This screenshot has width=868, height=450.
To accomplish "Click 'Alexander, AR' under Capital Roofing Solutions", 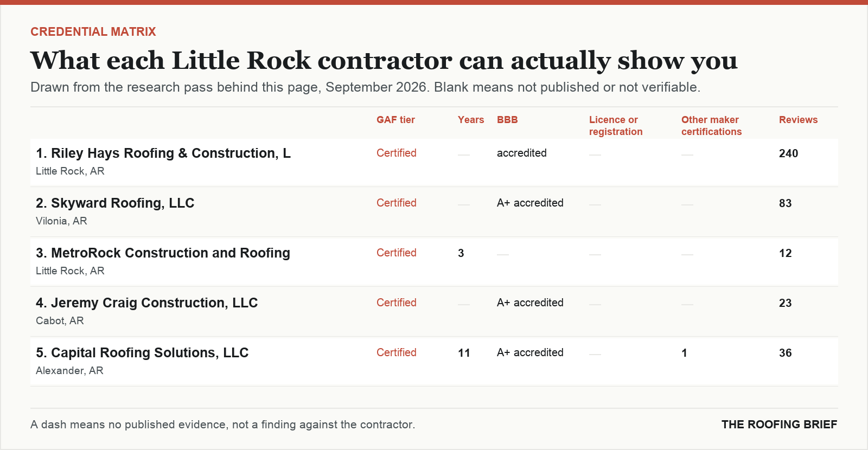I will coord(69,371).
